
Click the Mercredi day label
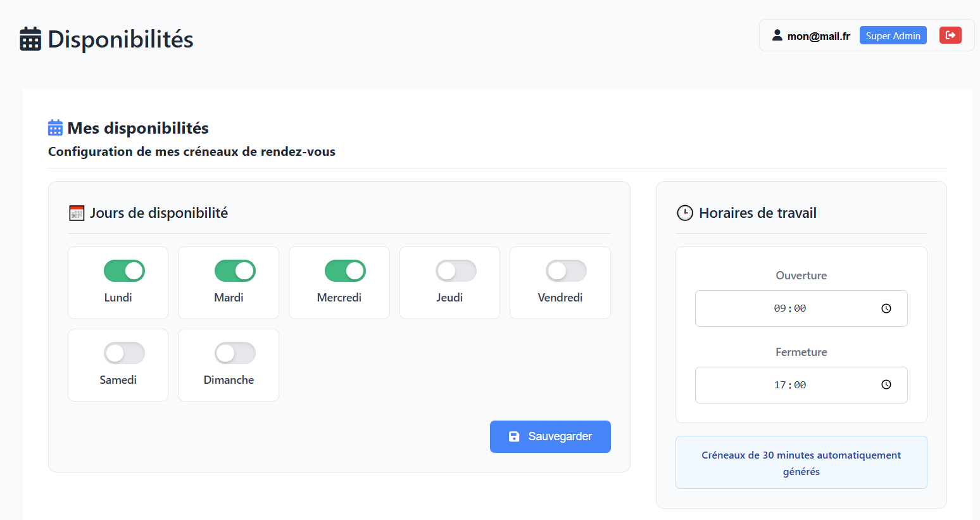[x=339, y=298]
